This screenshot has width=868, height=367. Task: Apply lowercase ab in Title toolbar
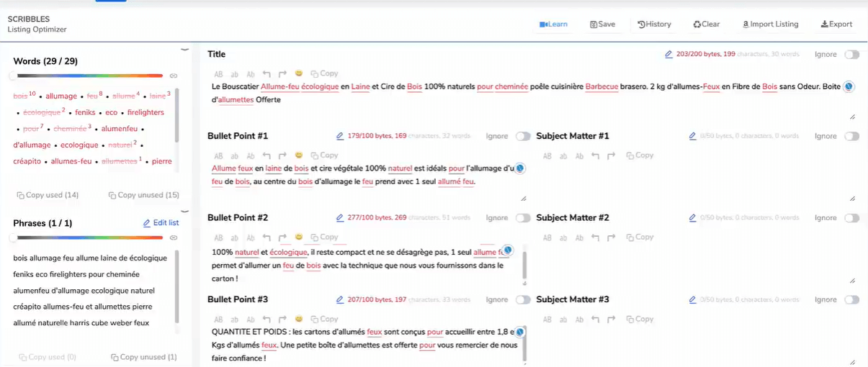click(x=235, y=74)
